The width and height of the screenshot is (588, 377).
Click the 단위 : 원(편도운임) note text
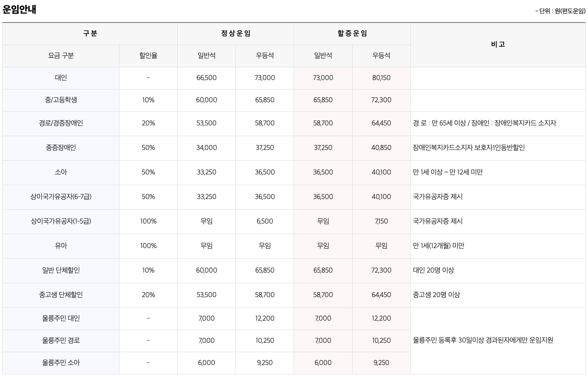click(x=559, y=12)
